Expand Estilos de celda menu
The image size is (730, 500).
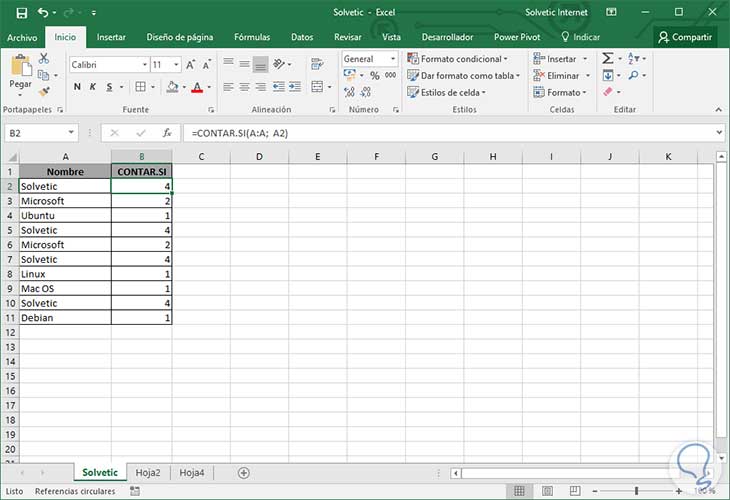click(x=484, y=92)
